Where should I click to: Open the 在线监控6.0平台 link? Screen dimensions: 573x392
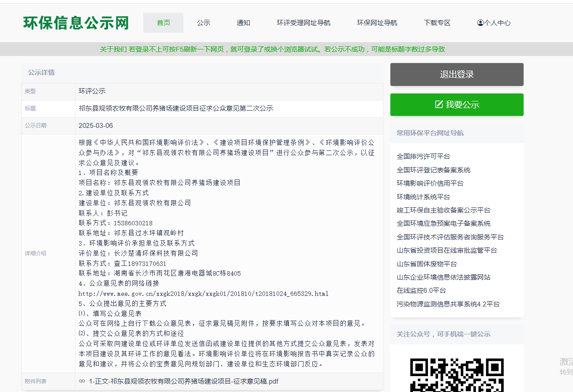click(x=421, y=291)
